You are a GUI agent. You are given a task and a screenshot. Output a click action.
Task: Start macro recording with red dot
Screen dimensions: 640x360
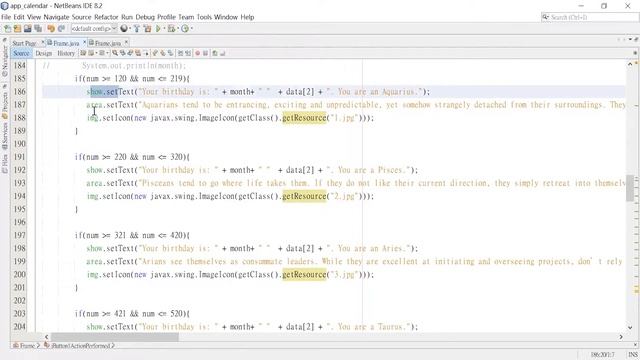pyautogui.click(x=198, y=53)
